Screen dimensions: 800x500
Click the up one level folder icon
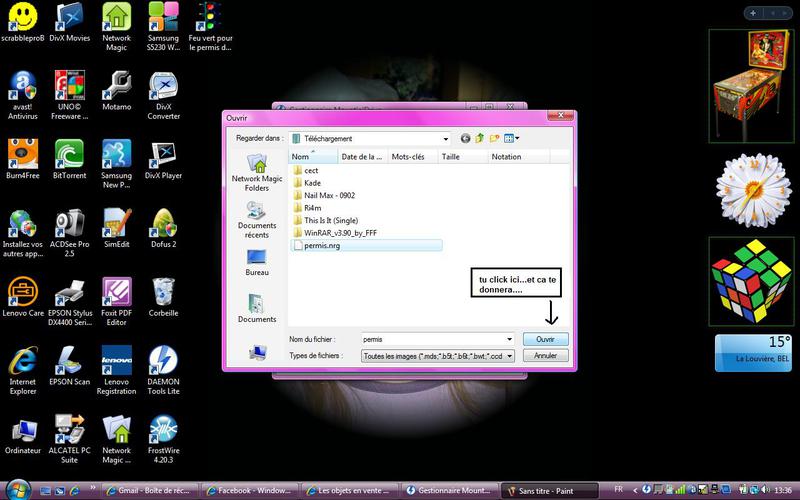[480, 138]
